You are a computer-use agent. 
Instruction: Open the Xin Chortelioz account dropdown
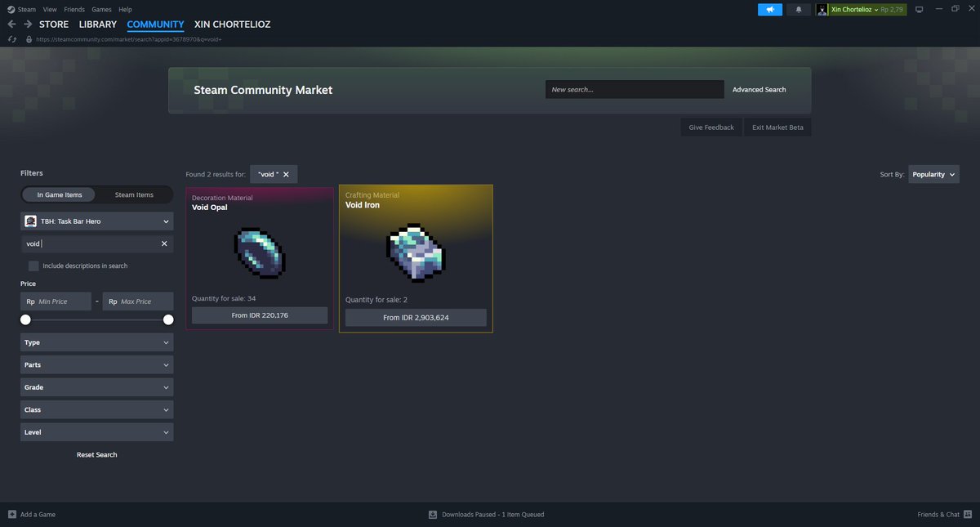click(x=854, y=10)
